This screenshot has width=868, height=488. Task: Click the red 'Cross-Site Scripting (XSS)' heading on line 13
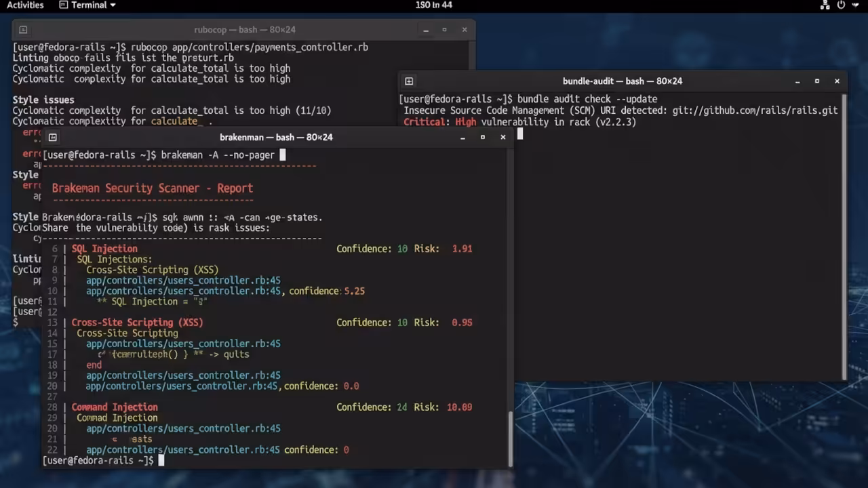(137, 323)
